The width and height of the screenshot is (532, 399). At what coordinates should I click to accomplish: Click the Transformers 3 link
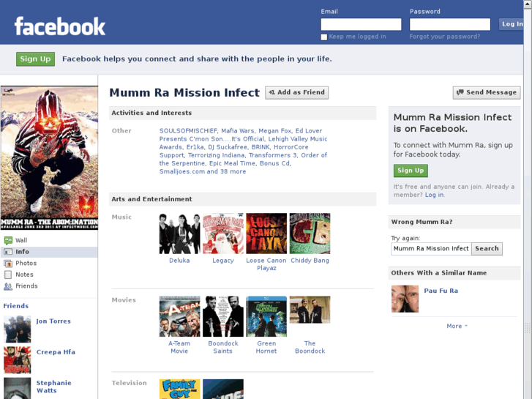click(x=272, y=155)
